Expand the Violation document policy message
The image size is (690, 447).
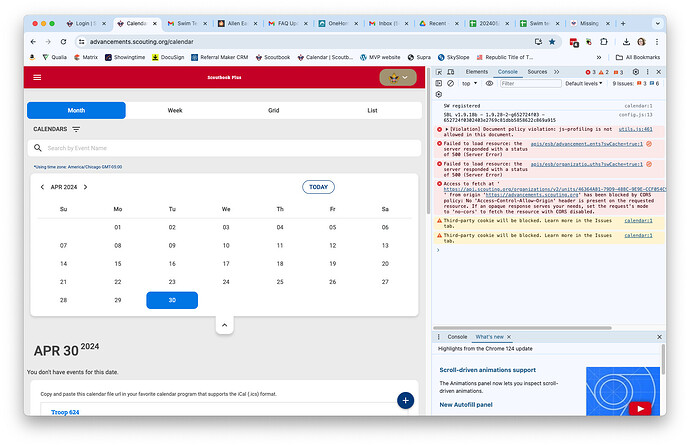[447, 129]
